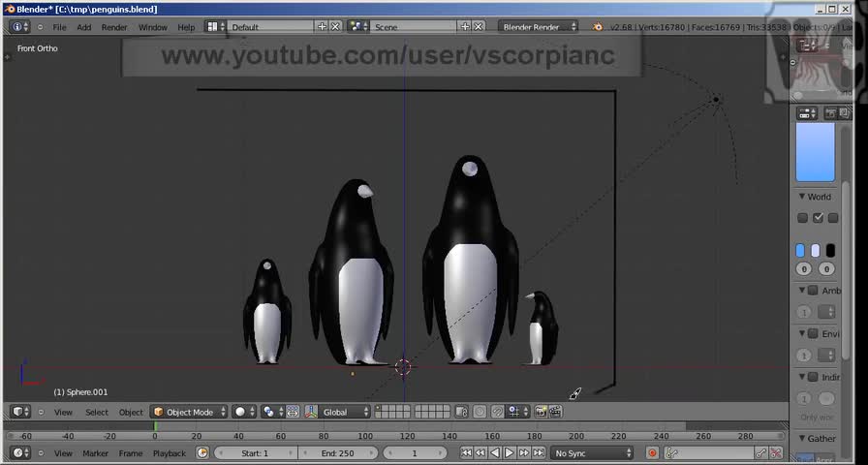Enable the Indirect Lighting checkbox
The image size is (868, 465).
point(813,377)
